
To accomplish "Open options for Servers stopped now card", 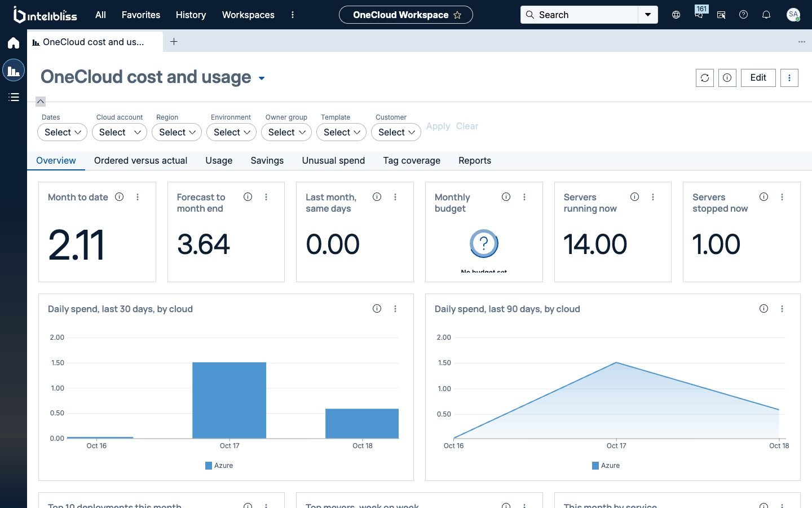I will (782, 197).
